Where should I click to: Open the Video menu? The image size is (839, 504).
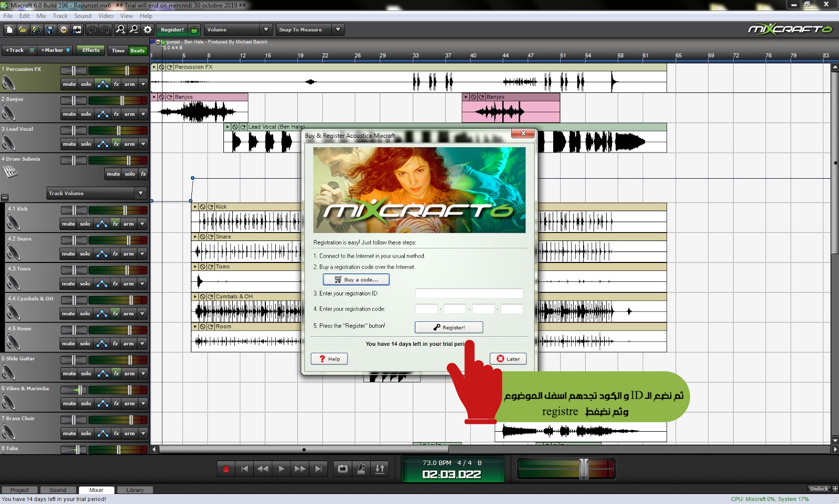[106, 16]
